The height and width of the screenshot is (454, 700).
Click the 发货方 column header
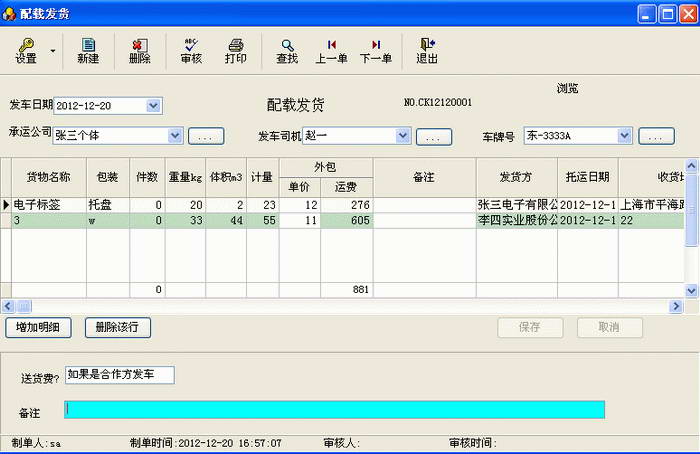point(516,177)
